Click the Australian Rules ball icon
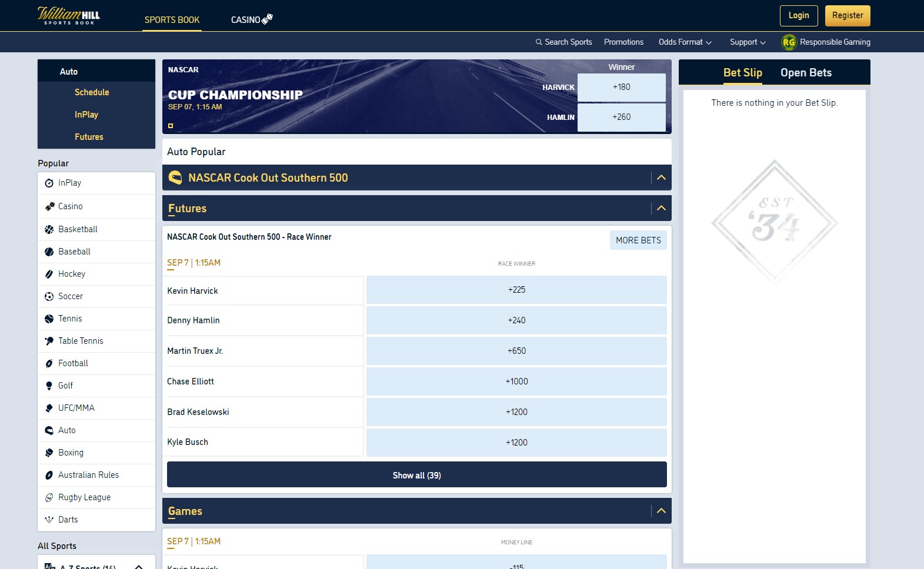924x569 pixels. [x=49, y=475]
